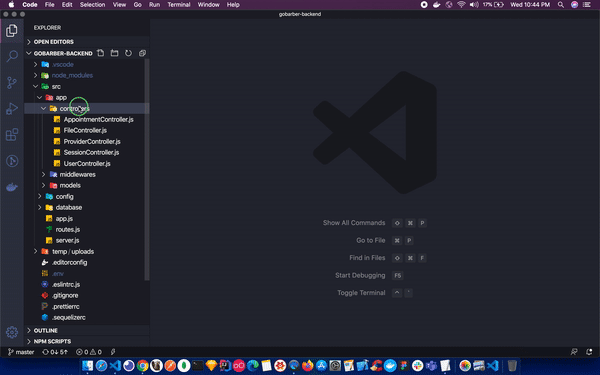
Task: Open the Explorer view in activity bar
Action: click(x=12, y=31)
